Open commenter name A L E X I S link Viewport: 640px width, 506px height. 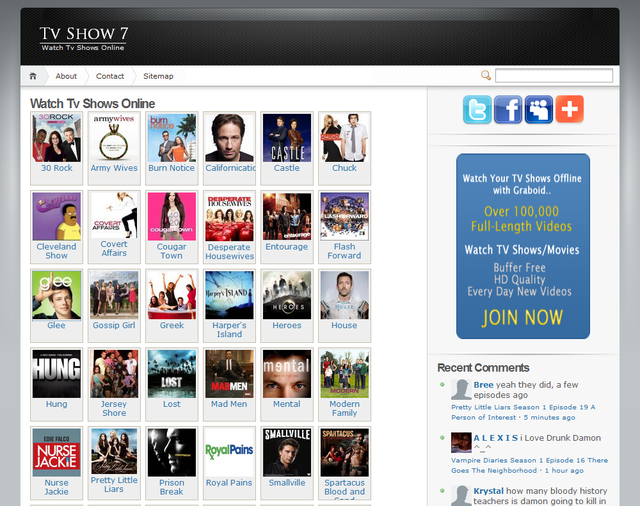click(x=496, y=438)
